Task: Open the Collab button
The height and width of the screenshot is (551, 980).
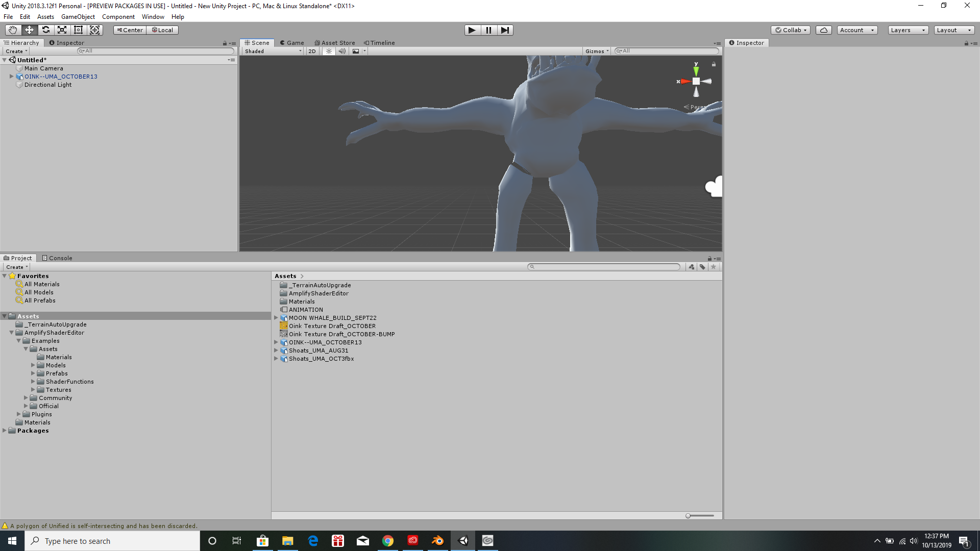Action: click(x=791, y=30)
